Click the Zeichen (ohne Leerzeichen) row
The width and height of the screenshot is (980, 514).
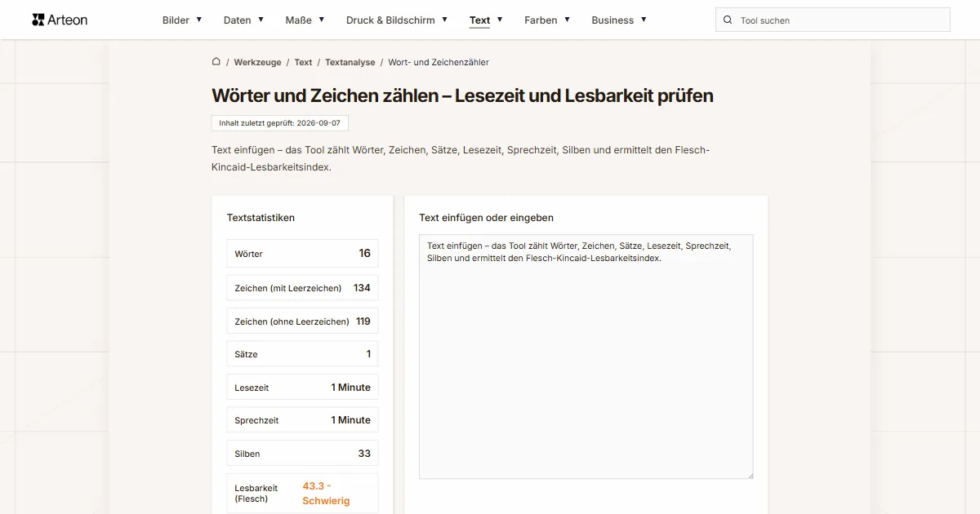tap(302, 321)
